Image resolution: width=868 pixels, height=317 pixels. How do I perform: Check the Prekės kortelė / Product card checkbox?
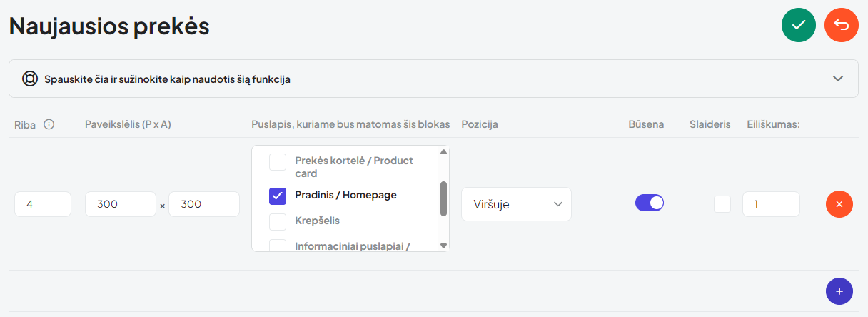(278, 162)
